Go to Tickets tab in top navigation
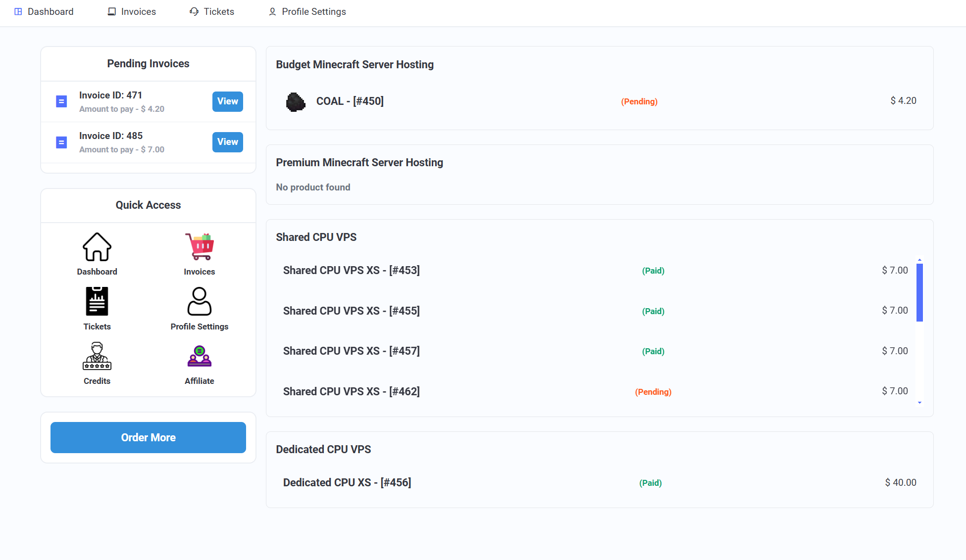 [x=212, y=11]
